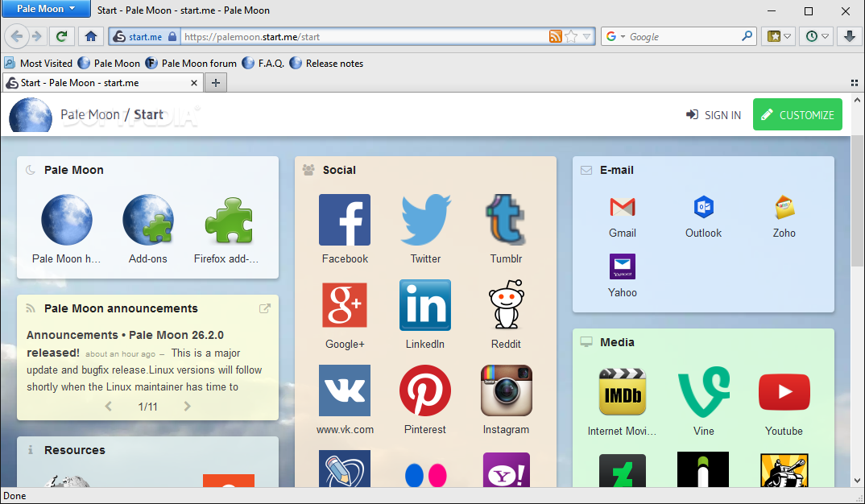
Task: Open the Youtube icon
Action: [x=784, y=392]
